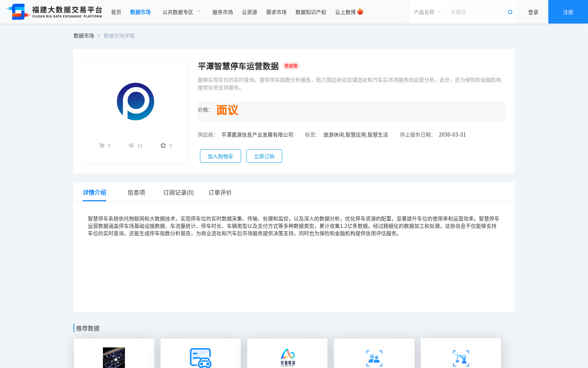Click the 数据市场 breadcrumb link

tap(84, 36)
